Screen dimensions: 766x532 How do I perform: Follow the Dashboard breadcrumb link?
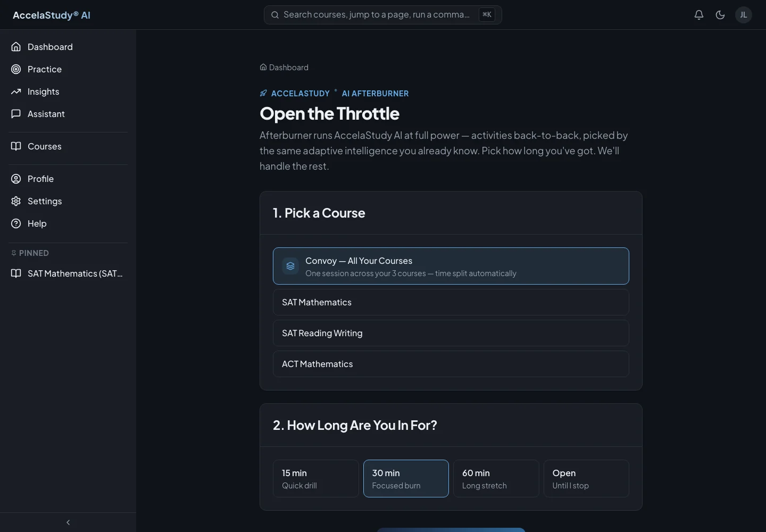coord(284,68)
